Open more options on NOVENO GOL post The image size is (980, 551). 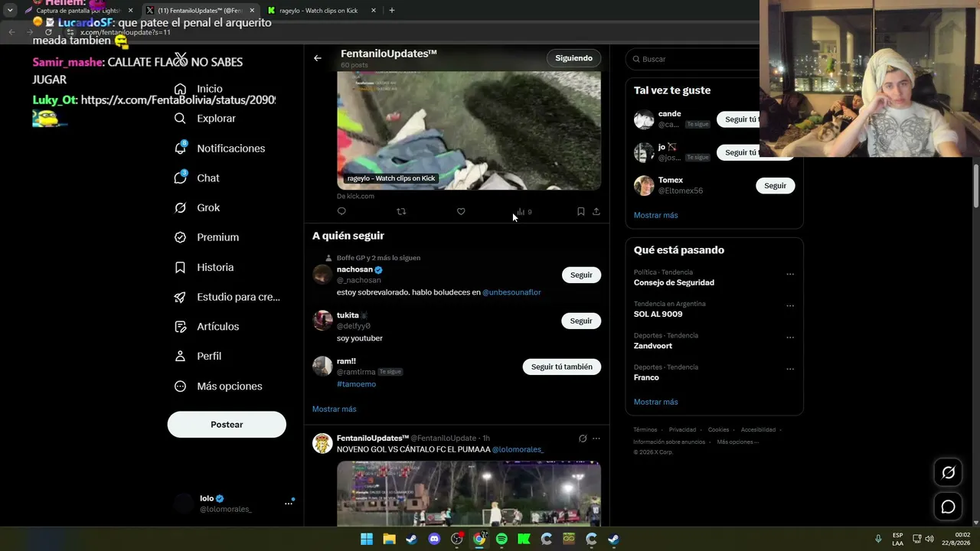(x=596, y=439)
